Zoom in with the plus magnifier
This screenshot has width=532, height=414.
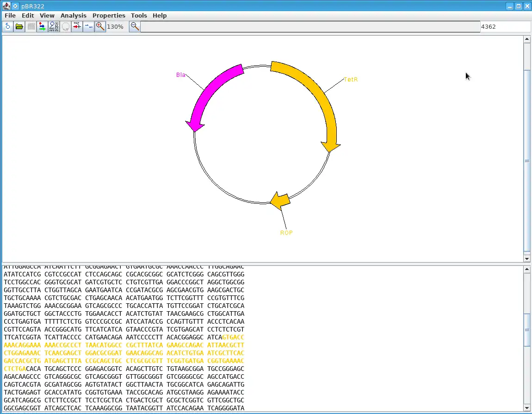100,26
